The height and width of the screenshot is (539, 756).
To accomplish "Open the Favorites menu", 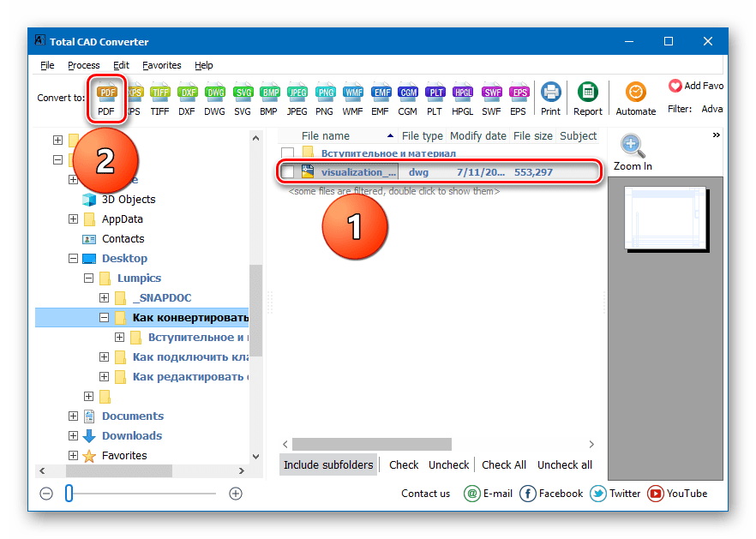I will pyautogui.click(x=161, y=66).
